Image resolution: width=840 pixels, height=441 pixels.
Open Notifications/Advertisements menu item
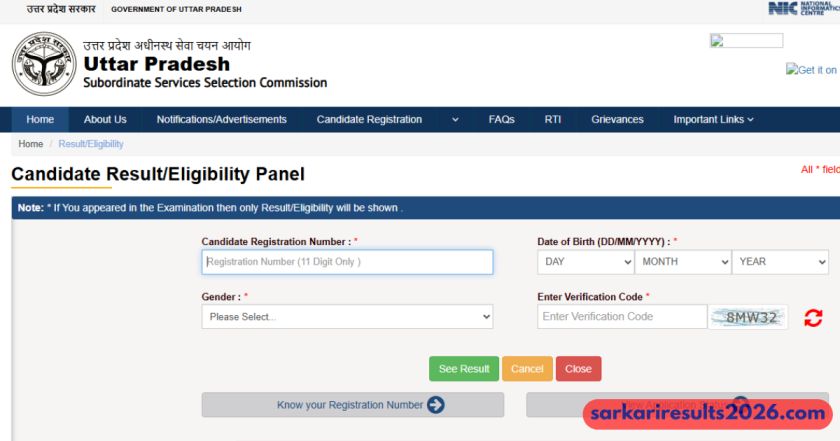(x=221, y=120)
